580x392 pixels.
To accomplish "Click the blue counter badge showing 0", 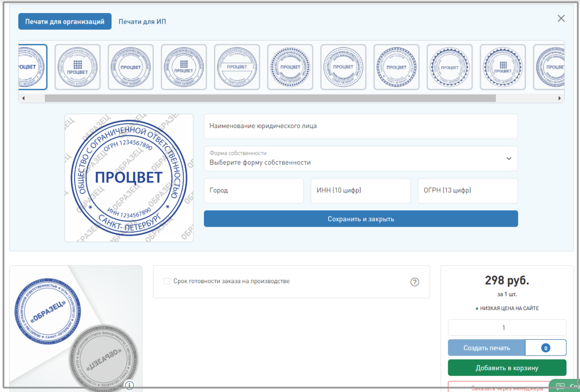I will (x=545, y=348).
